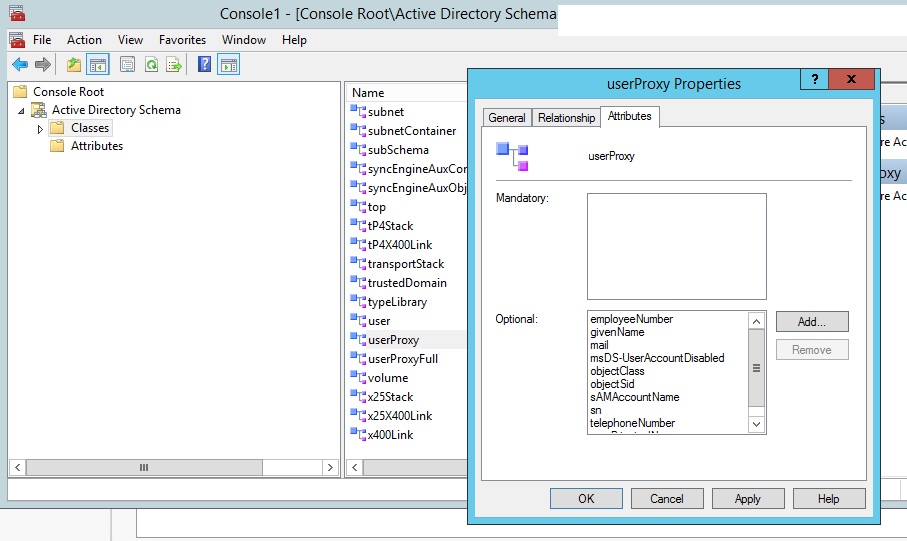The image size is (907, 541).
Task: Select the trustedDomain class icon
Action: [358, 281]
